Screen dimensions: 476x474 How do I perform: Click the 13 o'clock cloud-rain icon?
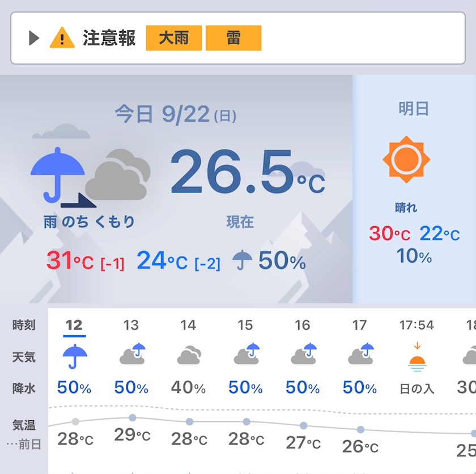(x=133, y=354)
